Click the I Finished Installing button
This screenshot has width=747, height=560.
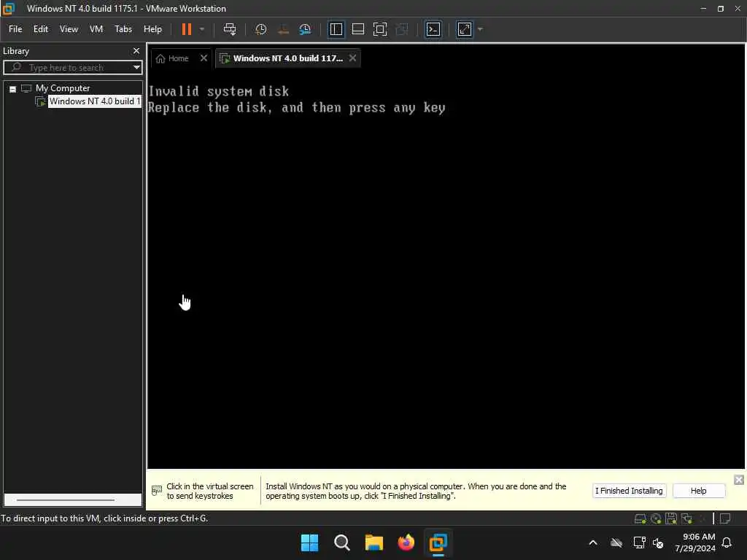point(629,491)
